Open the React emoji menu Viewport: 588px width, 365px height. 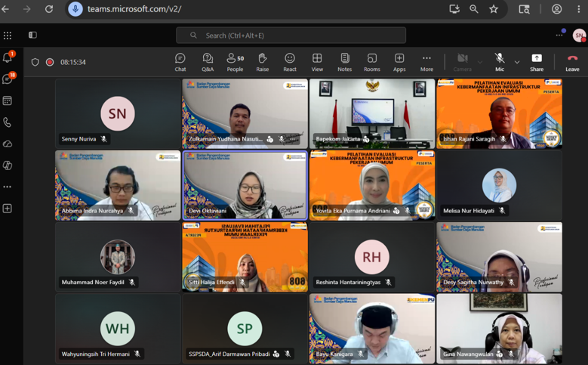(290, 62)
